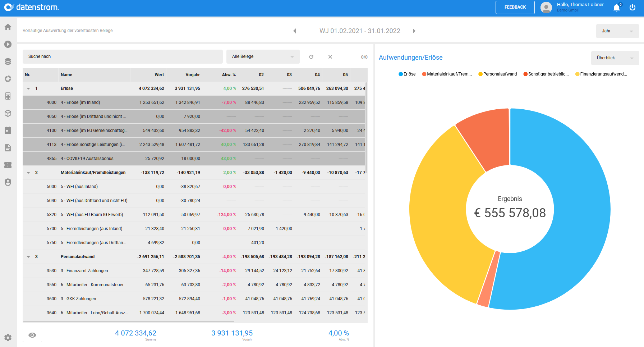
Task: Open notifications via the bell icon
Action: coord(617,7)
